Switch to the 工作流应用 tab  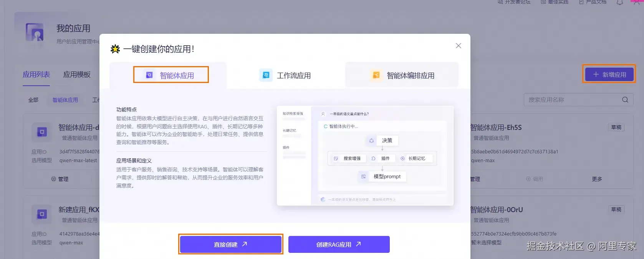[286, 75]
